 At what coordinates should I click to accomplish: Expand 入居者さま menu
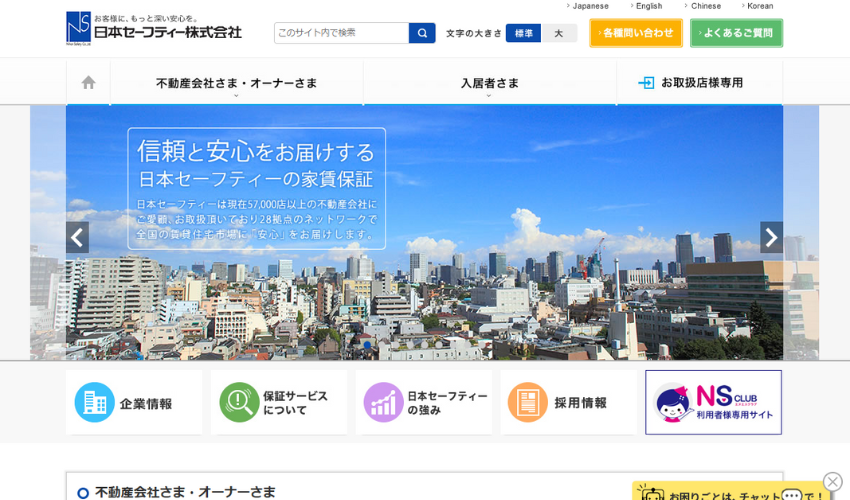coord(490,83)
